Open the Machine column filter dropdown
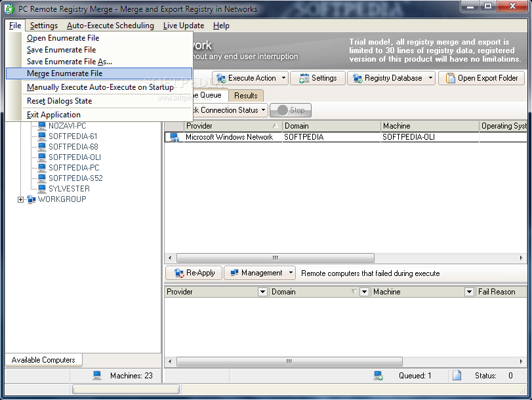Image resolution: width=532 pixels, height=400 pixels. point(469,292)
